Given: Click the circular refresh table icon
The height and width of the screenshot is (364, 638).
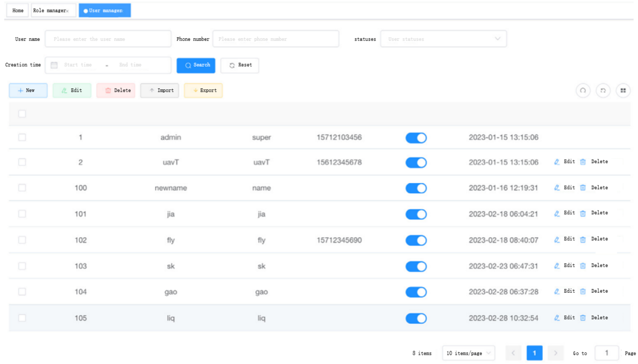Looking at the screenshot, I should [603, 91].
